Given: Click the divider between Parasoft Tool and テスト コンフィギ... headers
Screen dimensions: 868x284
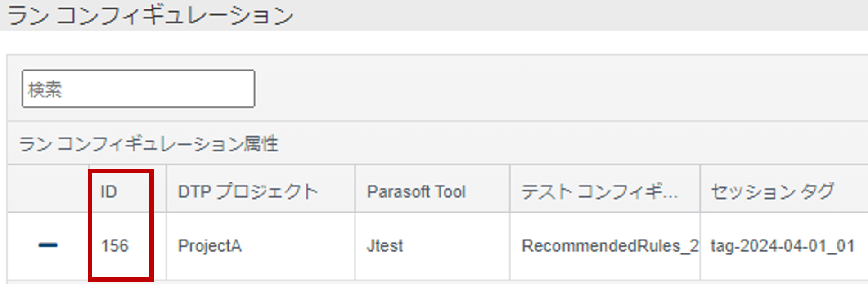Looking at the screenshot, I should point(510,189).
